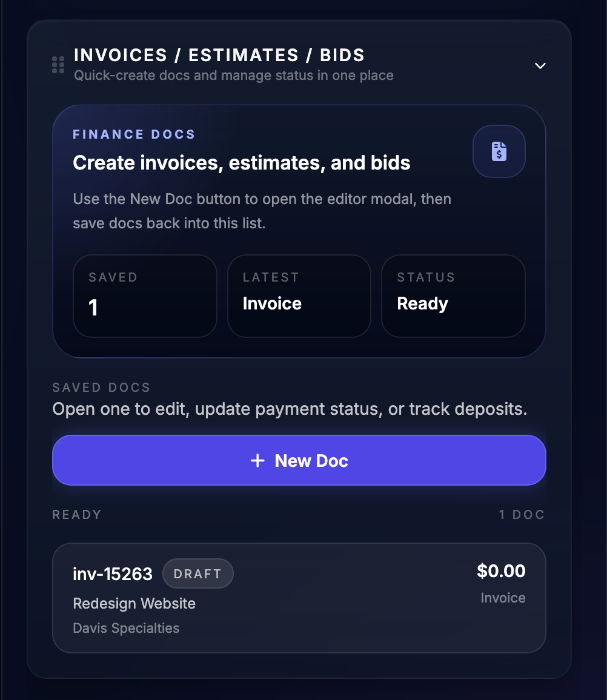Screen dimensions: 607x700
Task: Select the Redesign Website title
Action: click(134, 603)
